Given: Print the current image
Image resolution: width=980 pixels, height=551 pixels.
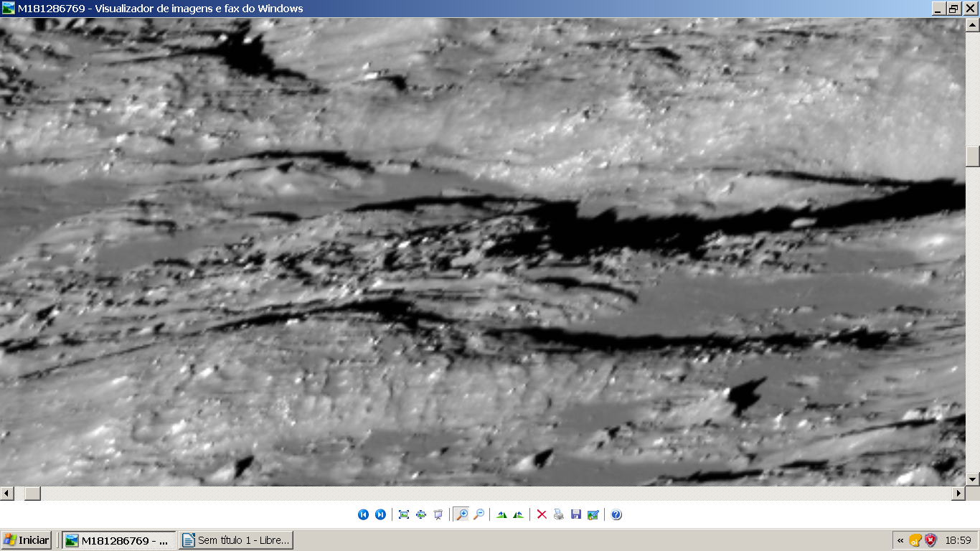Looking at the screenshot, I should coord(559,514).
